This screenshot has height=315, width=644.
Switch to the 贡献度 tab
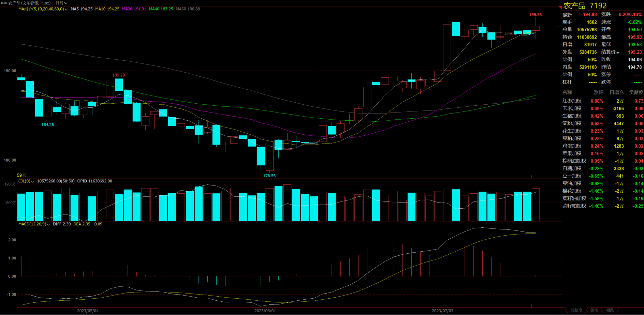point(576,310)
